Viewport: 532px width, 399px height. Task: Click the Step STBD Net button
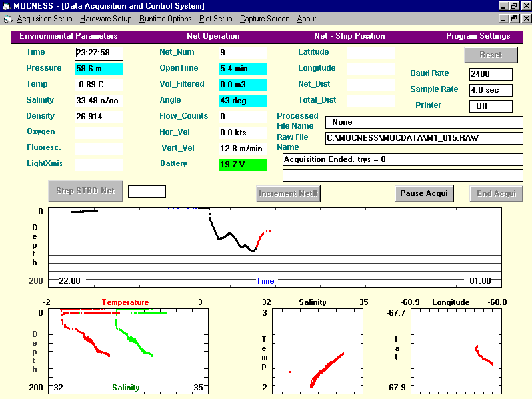[85, 191]
